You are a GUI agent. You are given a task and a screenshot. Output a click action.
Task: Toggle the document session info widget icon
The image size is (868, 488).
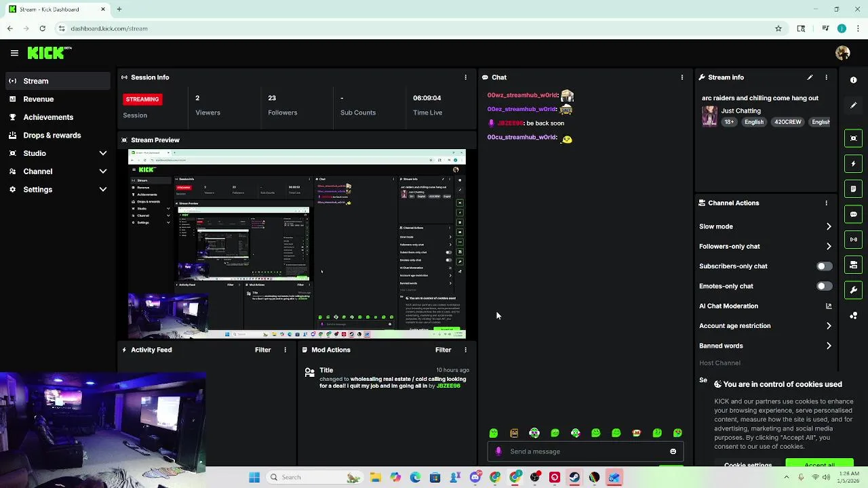(854, 188)
